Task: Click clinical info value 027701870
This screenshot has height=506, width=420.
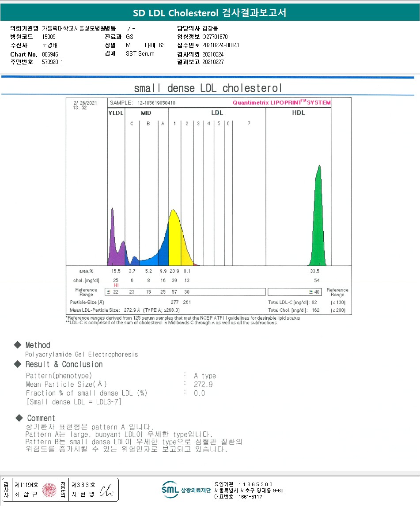Action: (x=215, y=37)
